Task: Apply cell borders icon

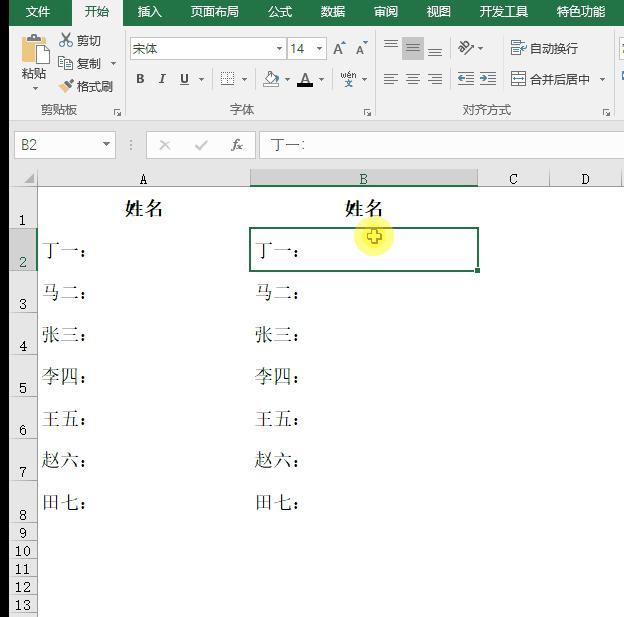Action: 227,79
